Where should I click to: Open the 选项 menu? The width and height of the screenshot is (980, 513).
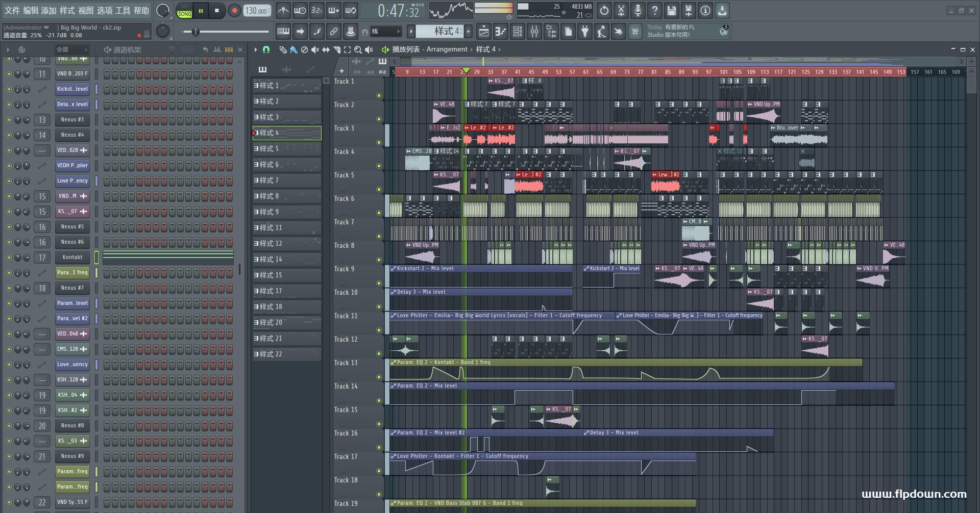[x=105, y=10]
